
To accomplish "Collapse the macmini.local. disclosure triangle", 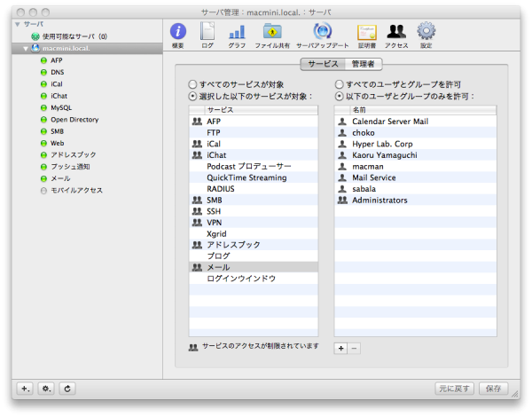I will (26, 49).
